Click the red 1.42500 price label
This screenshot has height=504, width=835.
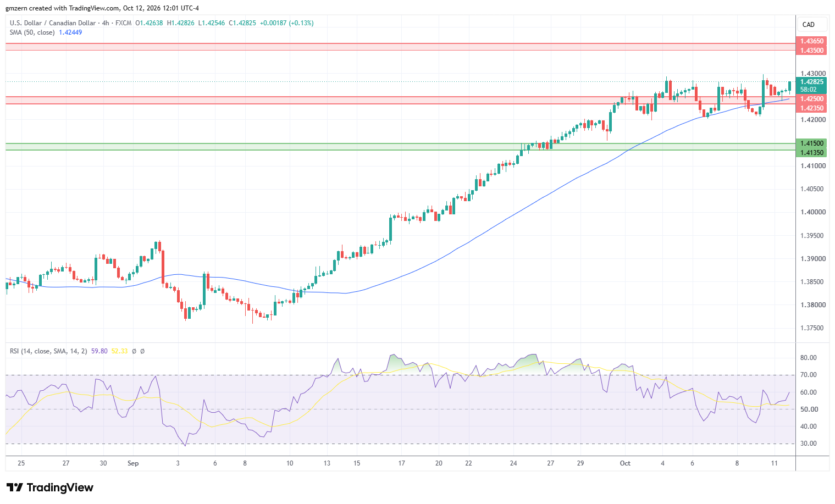coord(811,99)
